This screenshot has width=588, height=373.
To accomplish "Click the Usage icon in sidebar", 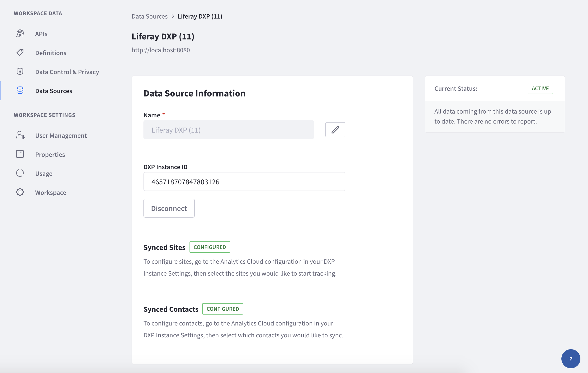I will click(x=20, y=173).
